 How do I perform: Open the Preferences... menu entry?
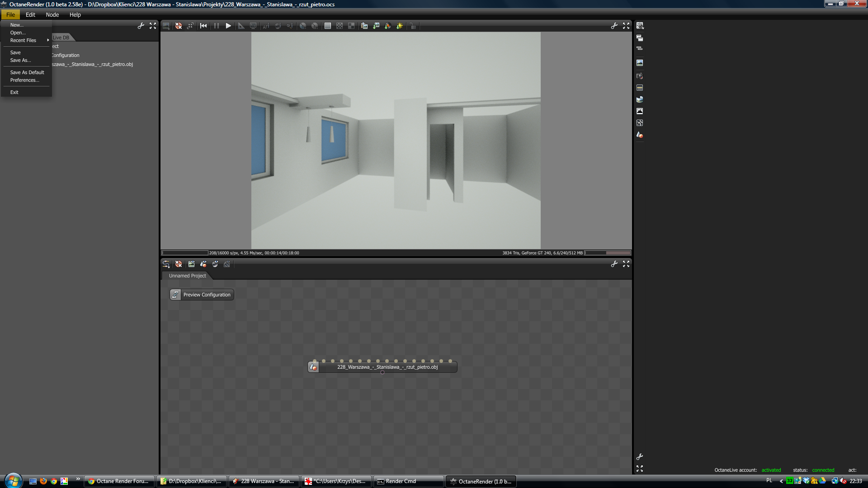point(24,80)
